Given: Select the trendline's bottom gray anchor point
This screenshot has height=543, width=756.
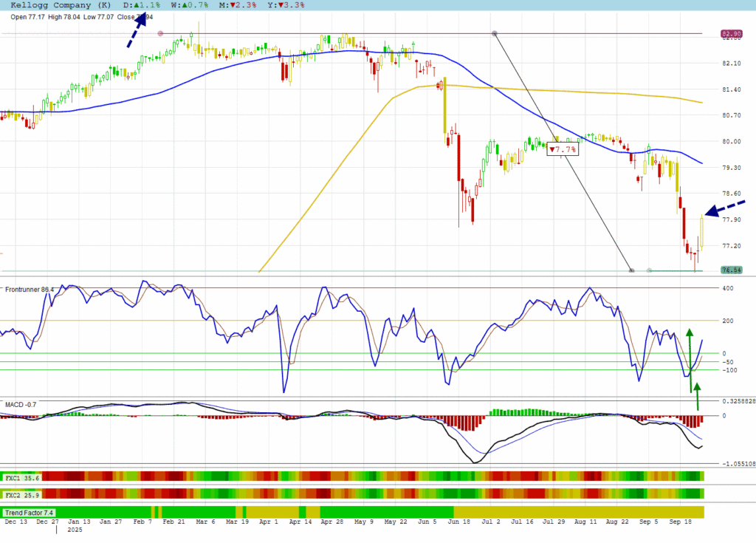Looking at the screenshot, I should click(631, 270).
